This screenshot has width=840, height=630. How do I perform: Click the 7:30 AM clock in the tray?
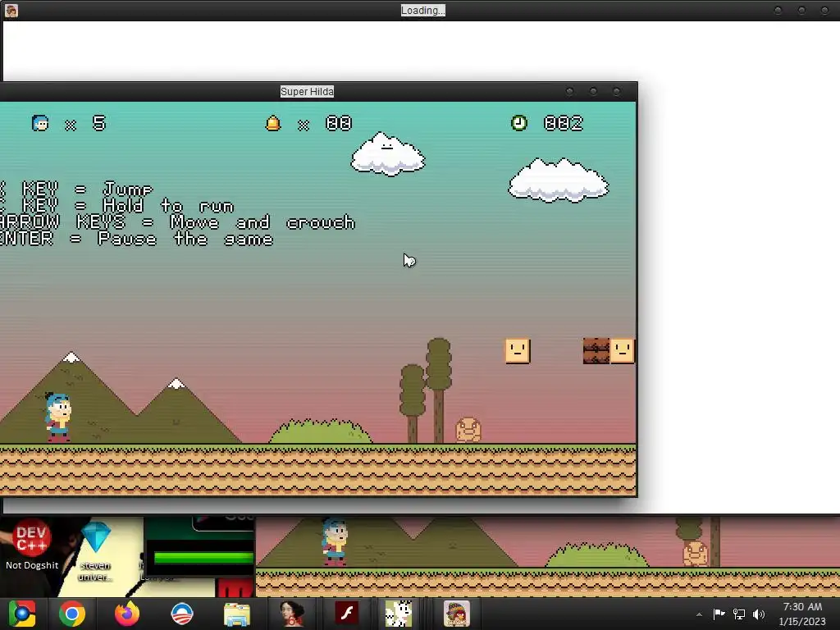pyautogui.click(x=802, y=606)
